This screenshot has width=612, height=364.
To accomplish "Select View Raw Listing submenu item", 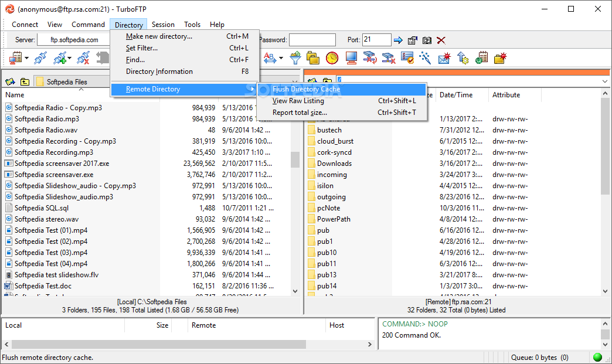I will (342, 101).
